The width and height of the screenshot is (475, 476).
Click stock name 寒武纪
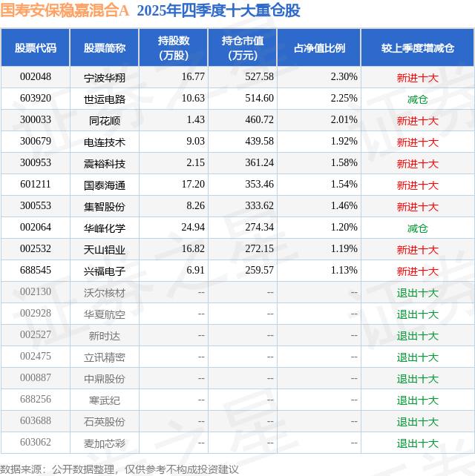coord(104,401)
